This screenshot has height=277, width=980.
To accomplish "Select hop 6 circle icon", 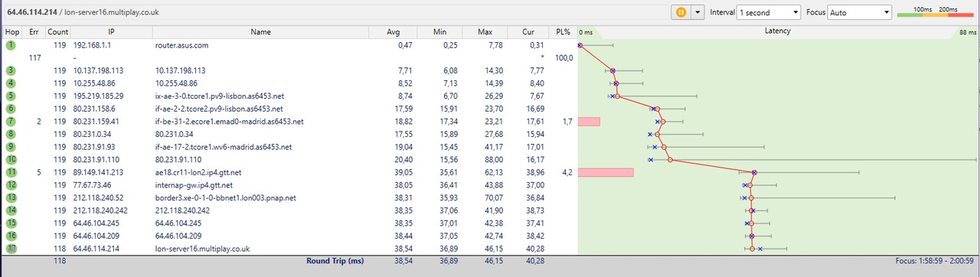I will 11,109.
